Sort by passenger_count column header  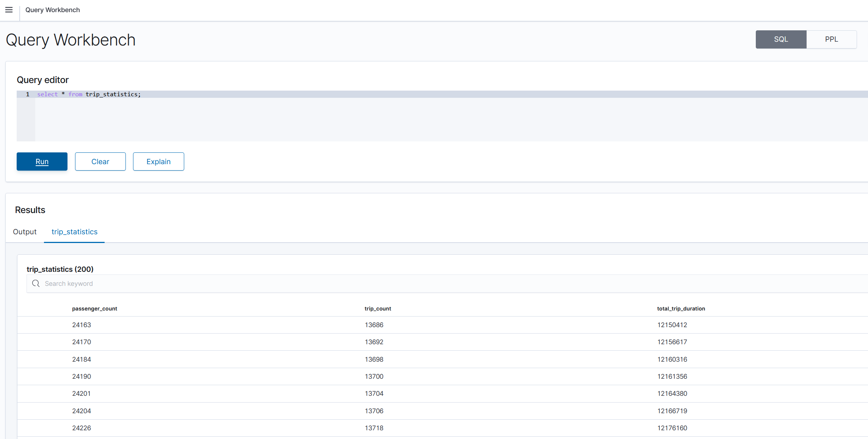[94, 309]
